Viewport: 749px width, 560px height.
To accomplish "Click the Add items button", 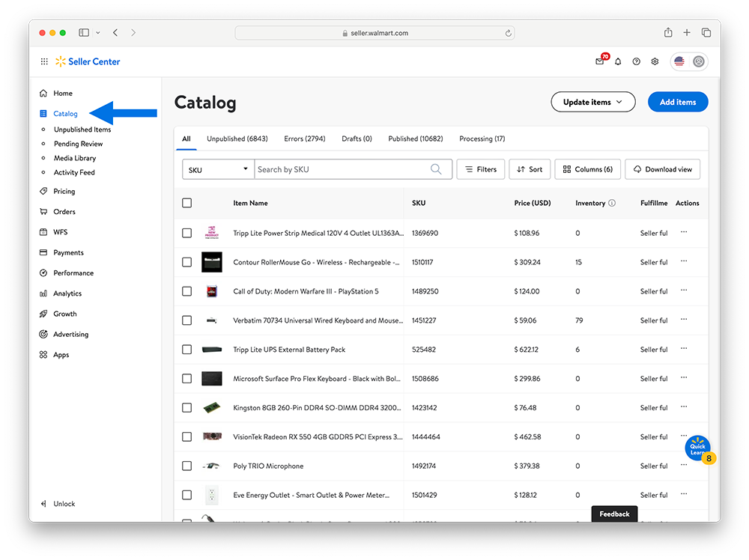I will coord(678,102).
